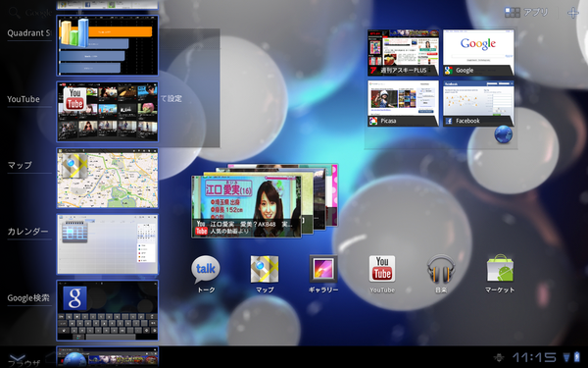Viewport: 588px width, 368px height.
Task: Select the YouTube label in recents list
Action: (24, 99)
